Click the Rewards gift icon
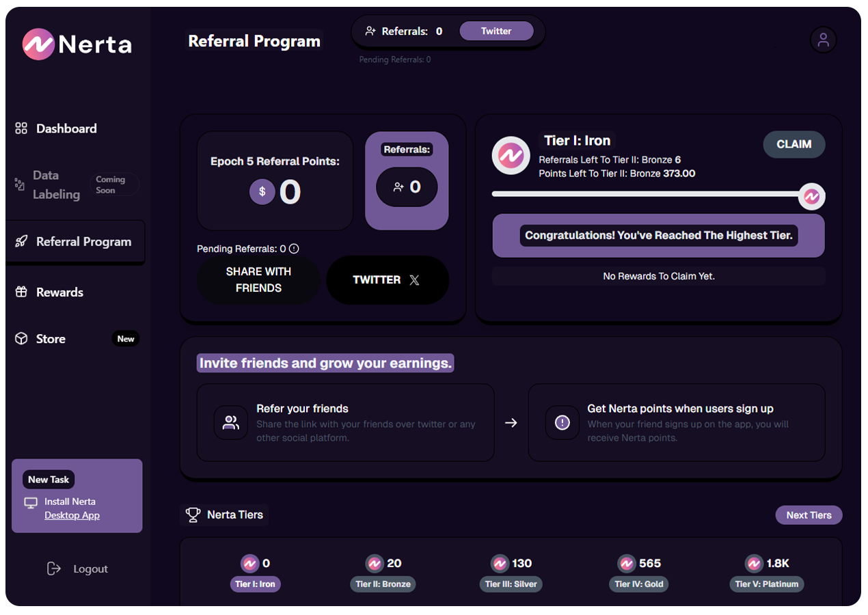Screen dimensions: 868x615 point(21,292)
